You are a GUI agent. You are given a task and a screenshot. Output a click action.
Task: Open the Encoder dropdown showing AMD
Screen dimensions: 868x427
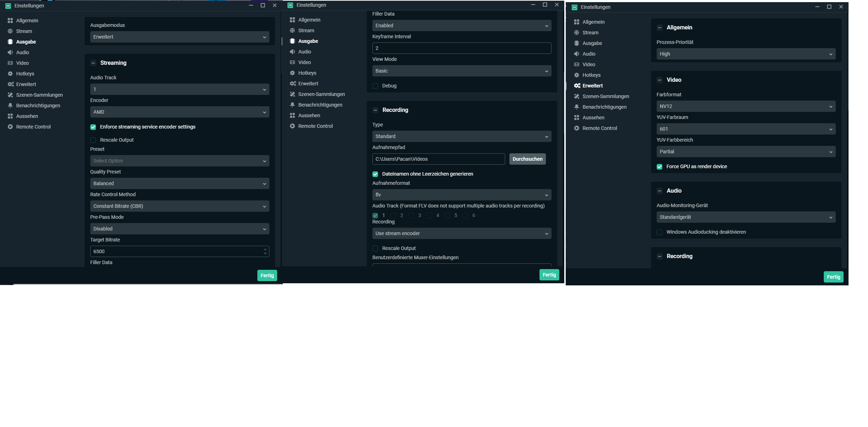click(x=179, y=112)
